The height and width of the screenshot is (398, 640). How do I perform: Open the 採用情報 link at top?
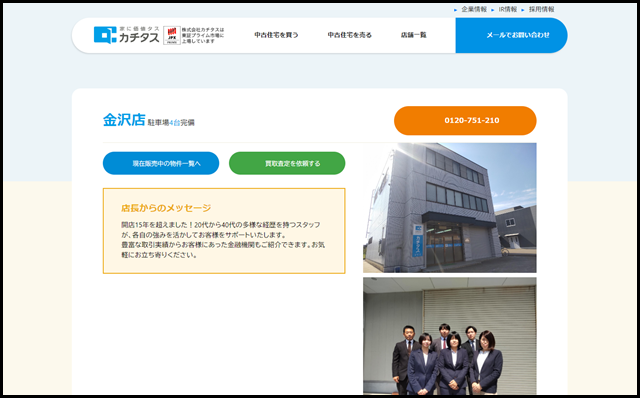click(541, 9)
